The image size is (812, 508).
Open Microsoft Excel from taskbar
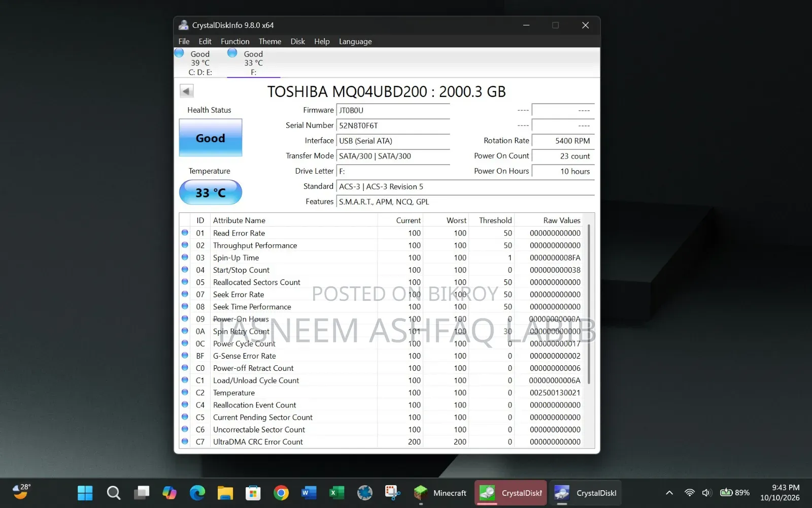[x=336, y=493]
